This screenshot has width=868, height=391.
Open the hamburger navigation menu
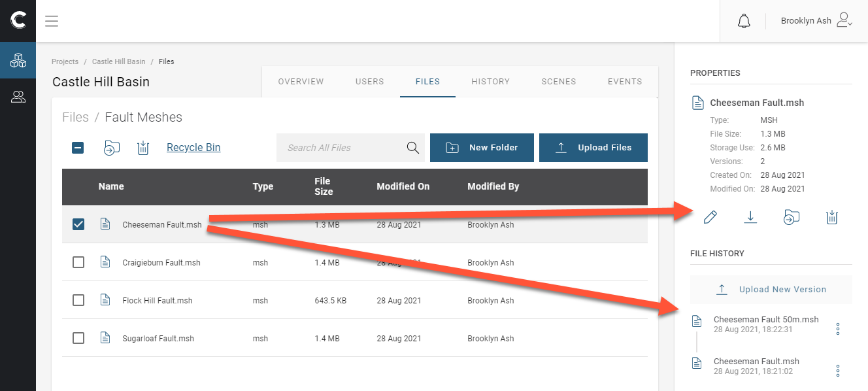(52, 21)
